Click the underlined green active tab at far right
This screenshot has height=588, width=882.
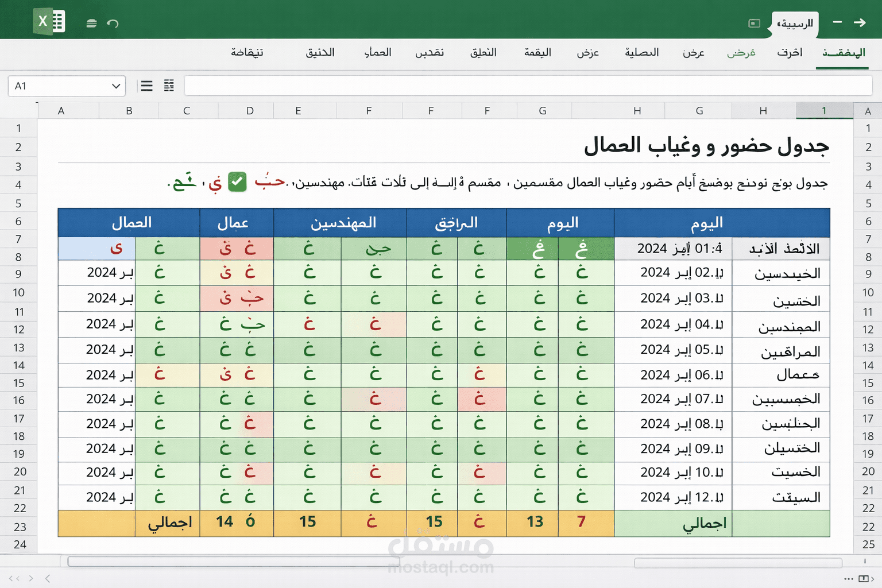(x=844, y=53)
